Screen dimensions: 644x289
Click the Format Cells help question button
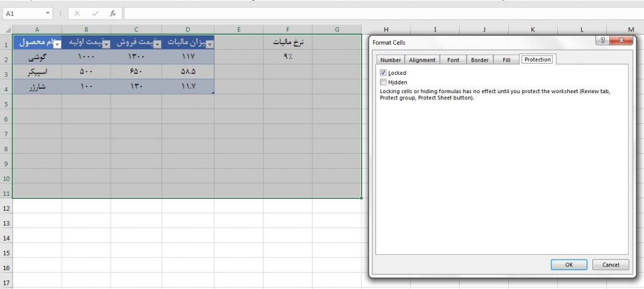(602, 40)
